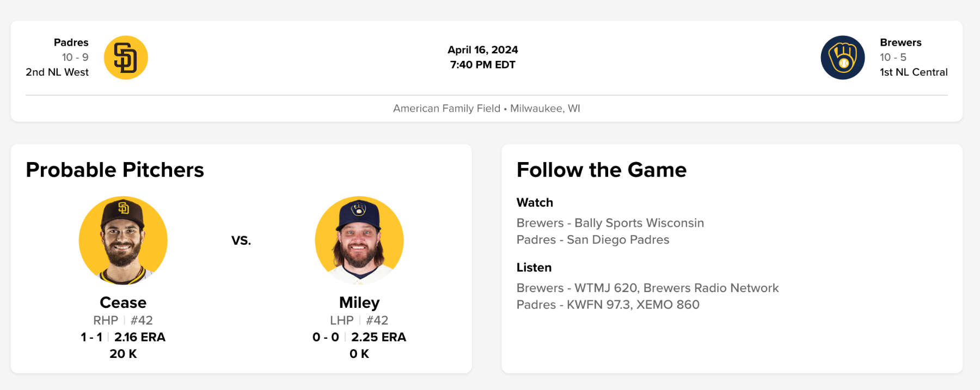Click the April 16, 2024 game date

(x=482, y=50)
